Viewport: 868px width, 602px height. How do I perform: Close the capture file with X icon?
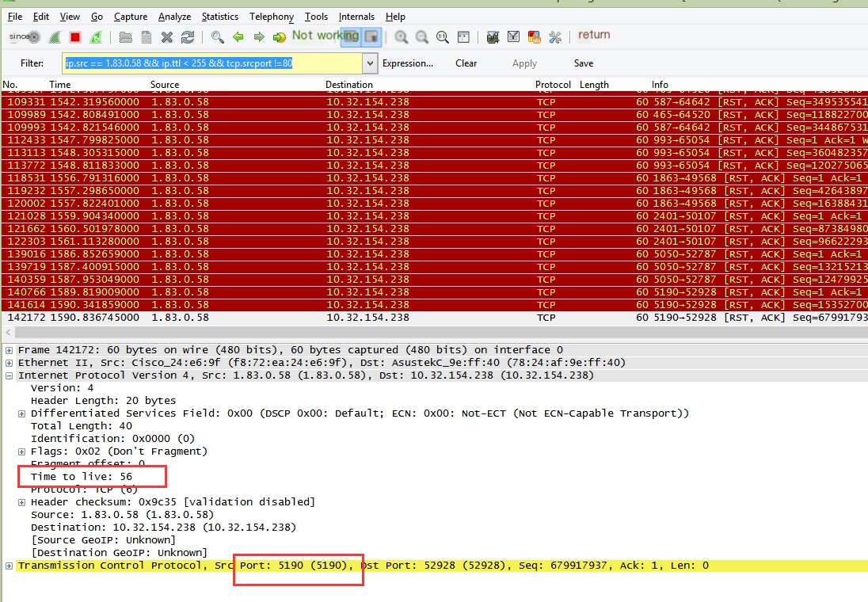(x=167, y=37)
